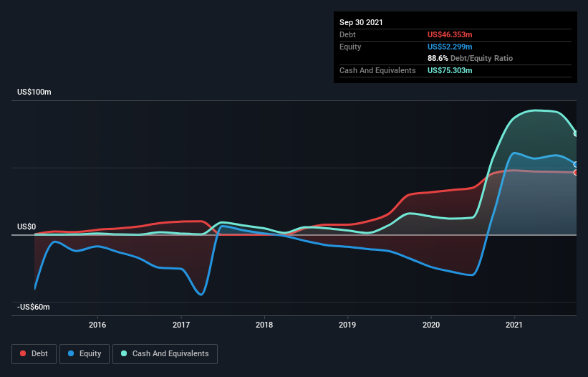Click the -US$60m y-axis label

coord(34,307)
